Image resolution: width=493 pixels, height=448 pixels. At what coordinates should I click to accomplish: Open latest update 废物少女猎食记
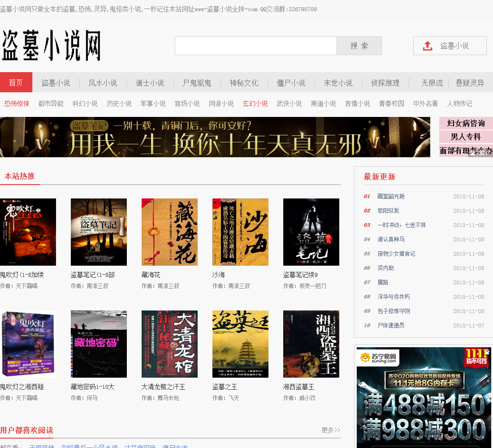pyautogui.click(x=396, y=254)
